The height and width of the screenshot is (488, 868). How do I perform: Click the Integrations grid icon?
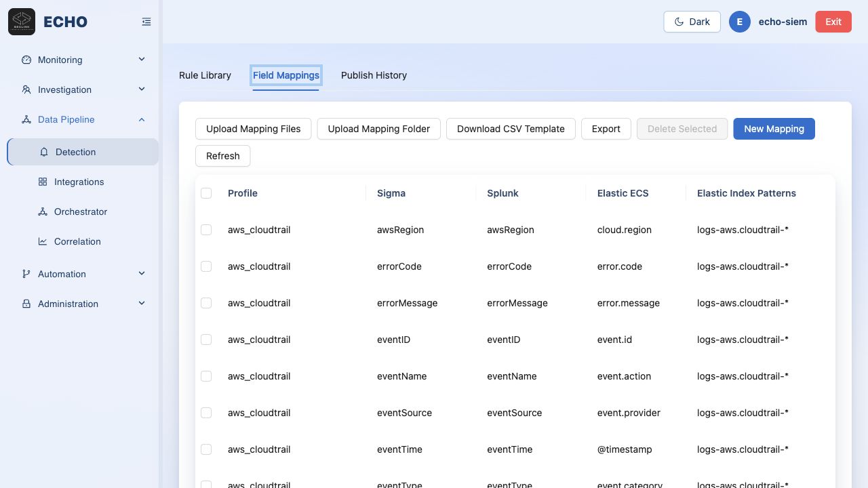[x=43, y=182]
